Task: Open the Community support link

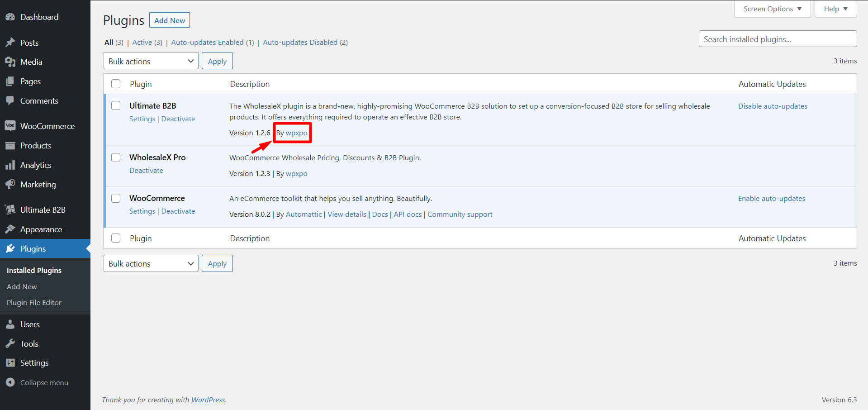Action: click(x=460, y=214)
